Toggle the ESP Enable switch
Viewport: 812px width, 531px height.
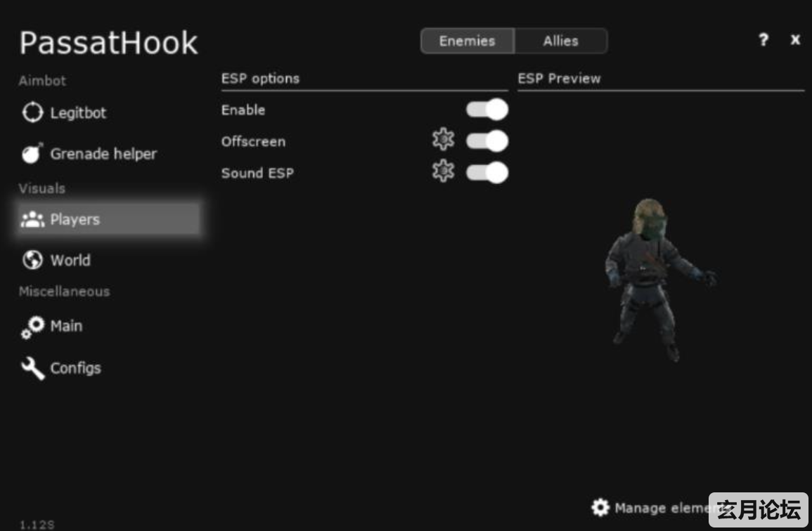(x=486, y=110)
